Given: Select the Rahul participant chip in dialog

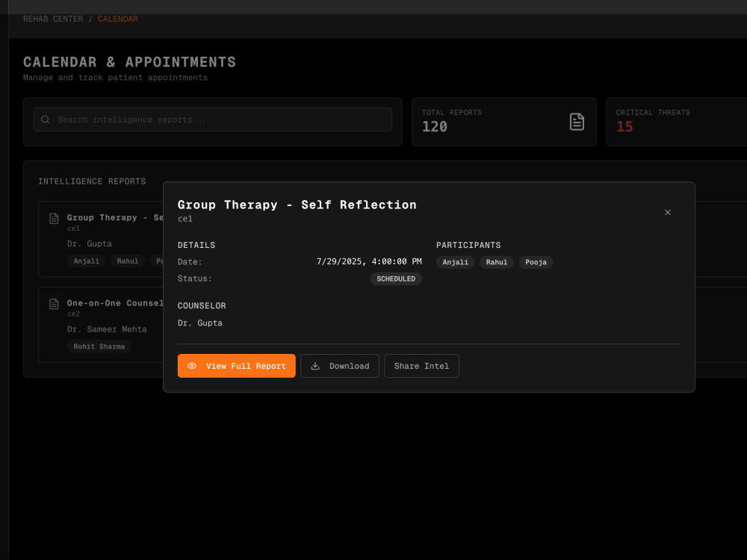Looking at the screenshot, I should coord(497,262).
